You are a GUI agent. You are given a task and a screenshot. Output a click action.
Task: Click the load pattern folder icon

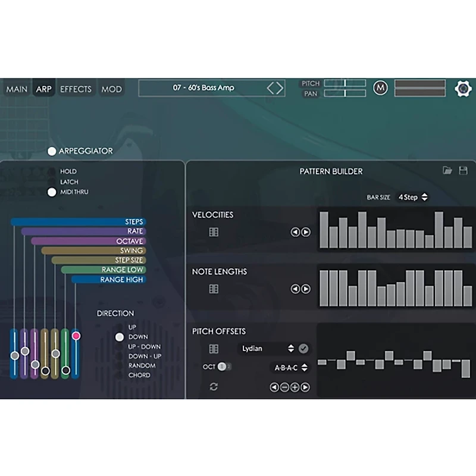pyautogui.click(x=447, y=171)
